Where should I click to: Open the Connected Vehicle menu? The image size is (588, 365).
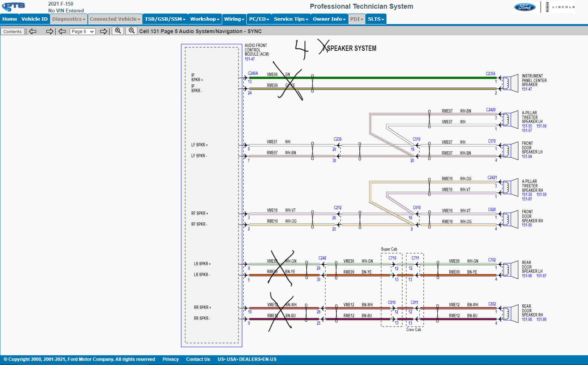(115, 19)
